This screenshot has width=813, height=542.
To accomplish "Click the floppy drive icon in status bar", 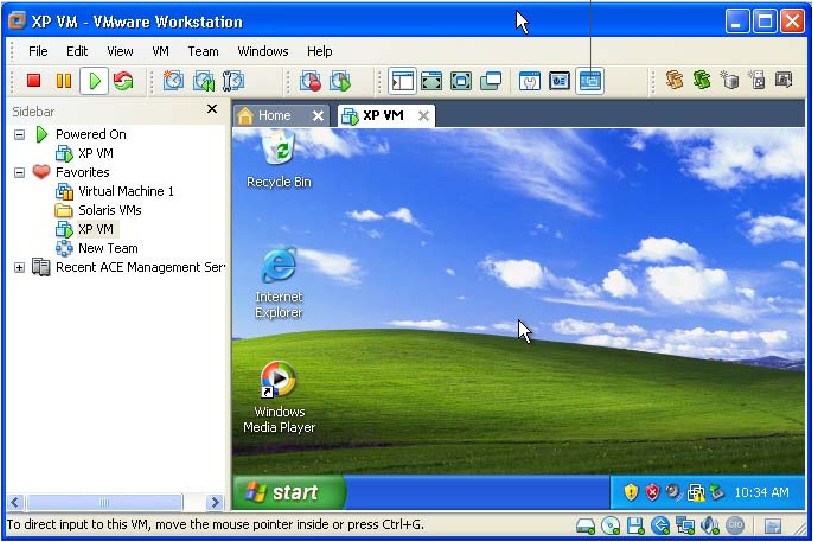I will 635,526.
